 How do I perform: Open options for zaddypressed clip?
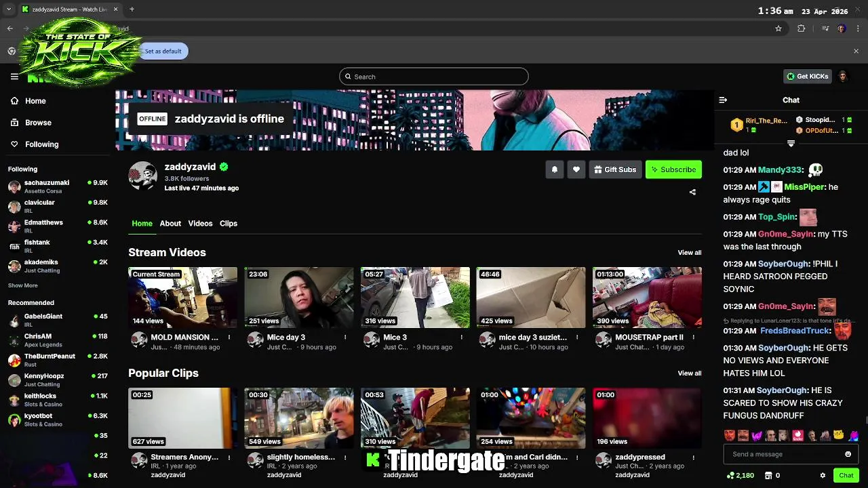click(x=694, y=457)
